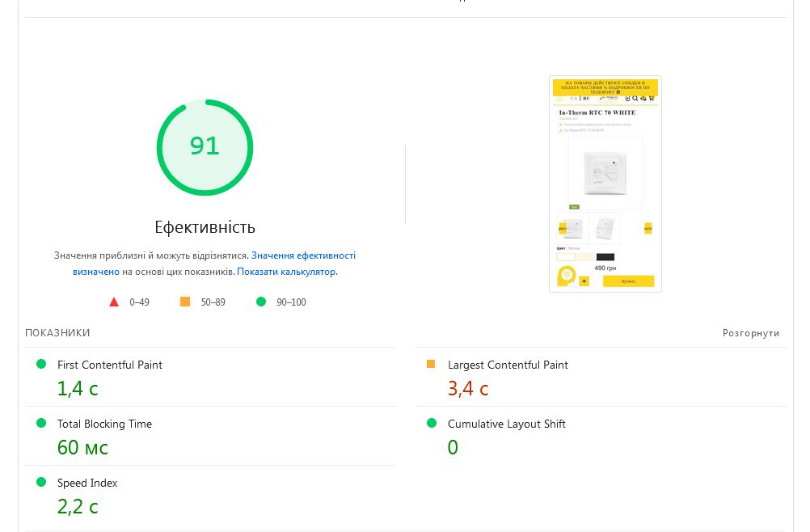The image size is (810, 532).
Task: Click the green dot beside Total Blocking Time
Action: [x=41, y=423]
